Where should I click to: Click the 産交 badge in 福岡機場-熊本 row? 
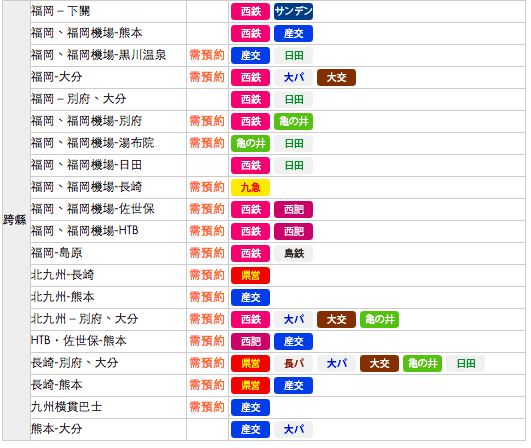pyautogui.click(x=293, y=34)
